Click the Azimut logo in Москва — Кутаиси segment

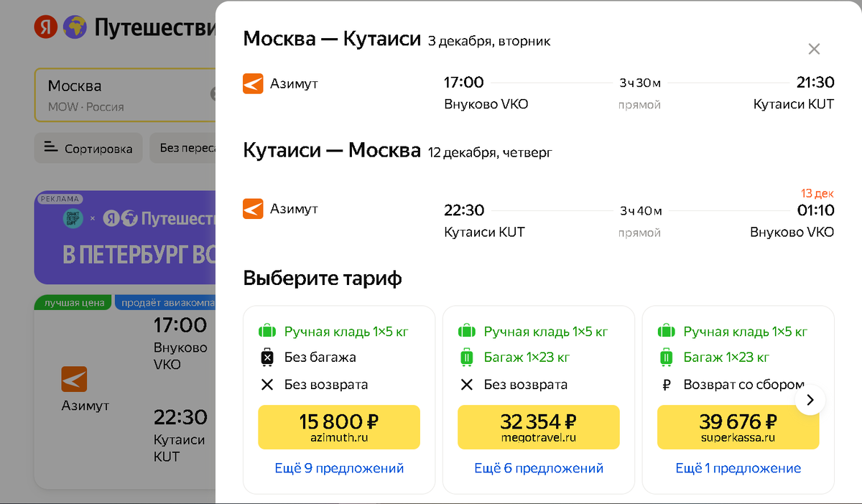[253, 83]
